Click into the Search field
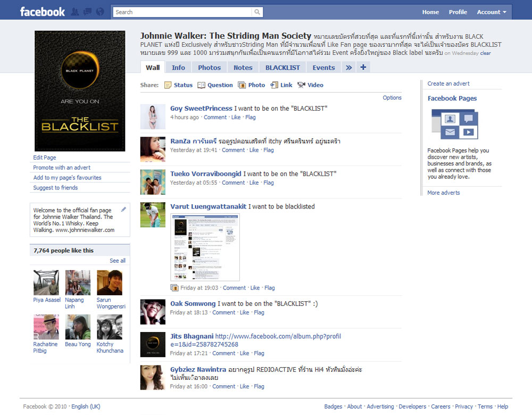Image resolution: width=532 pixels, height=415 pixels. [182, 12]
